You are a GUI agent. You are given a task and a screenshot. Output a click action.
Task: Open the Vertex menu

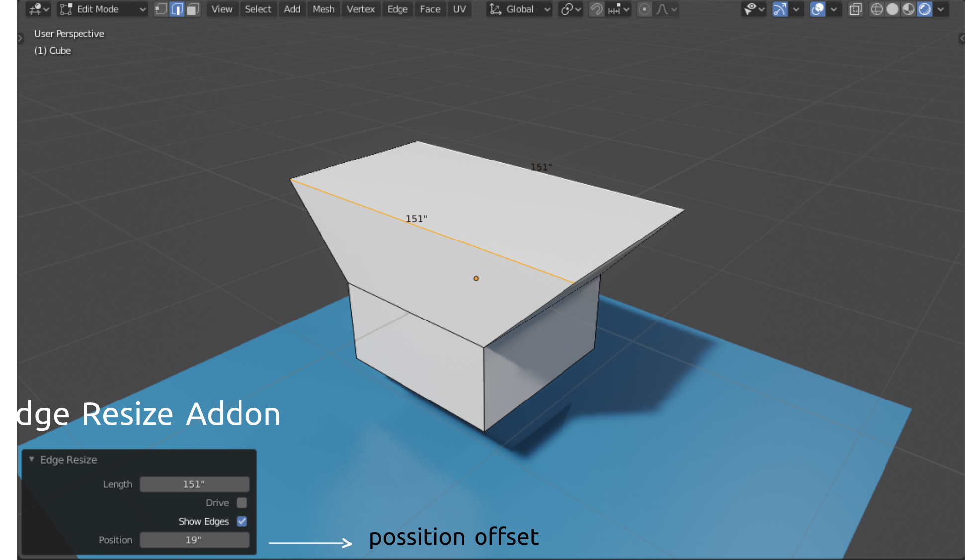tap(361, 9)
